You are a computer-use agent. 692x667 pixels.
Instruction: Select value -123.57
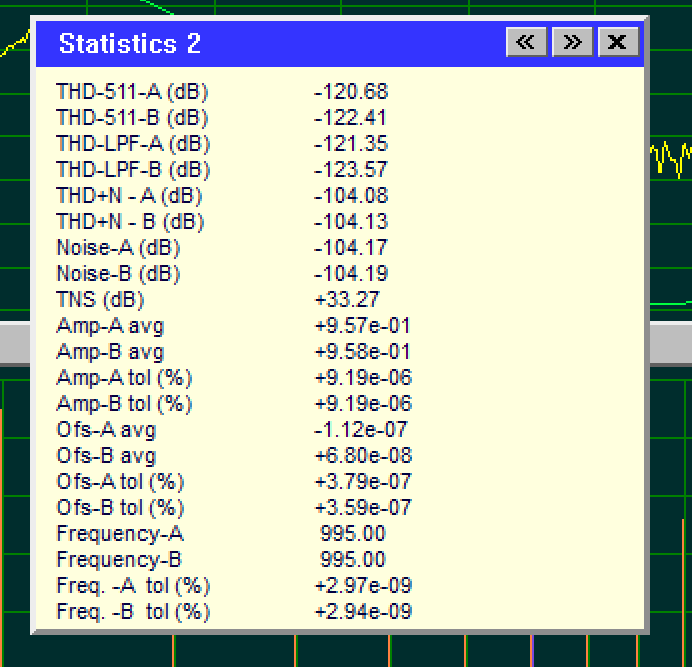tap(351, 170)
